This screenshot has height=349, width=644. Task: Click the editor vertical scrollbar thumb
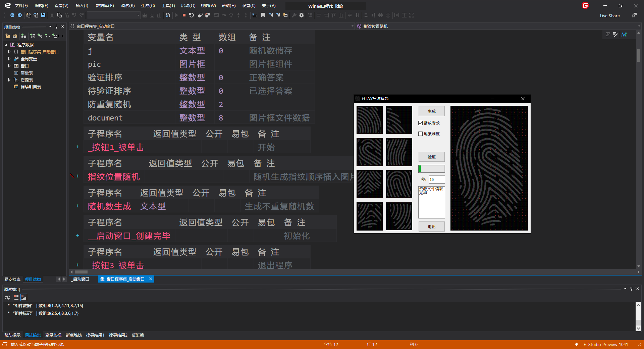click(x=639, y=55)
